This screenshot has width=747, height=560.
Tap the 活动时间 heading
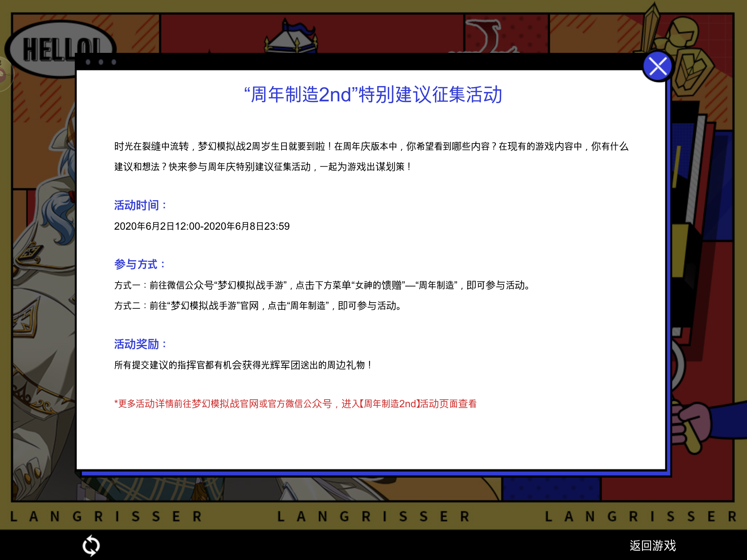tap(140, 205)
